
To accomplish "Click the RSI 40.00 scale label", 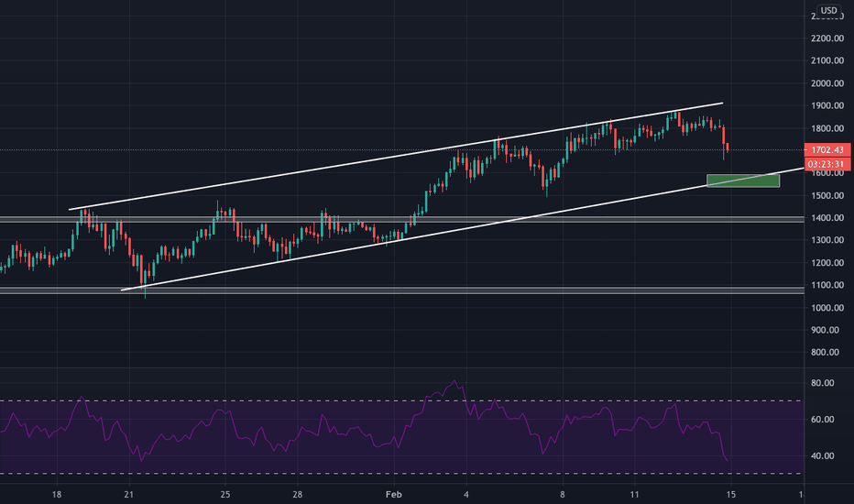I will pyautogui.click(x=823, y=456).
